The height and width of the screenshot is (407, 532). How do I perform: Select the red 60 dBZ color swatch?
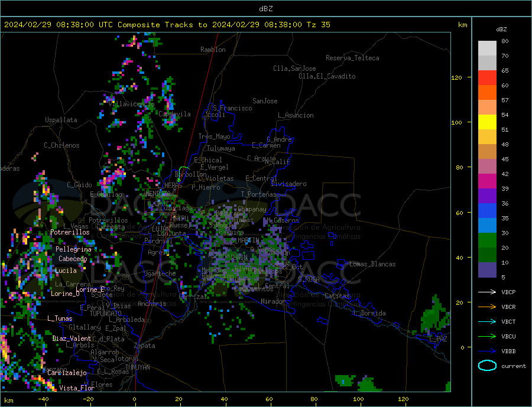pyautogui.click(x=487, y=77)
